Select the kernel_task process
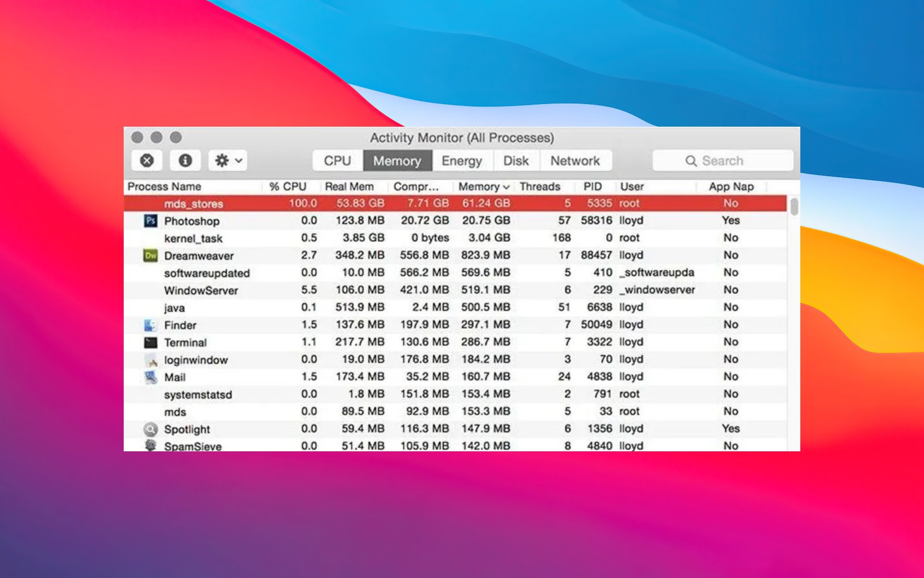Viewport: 924px width, 578px height. (193, 238)
